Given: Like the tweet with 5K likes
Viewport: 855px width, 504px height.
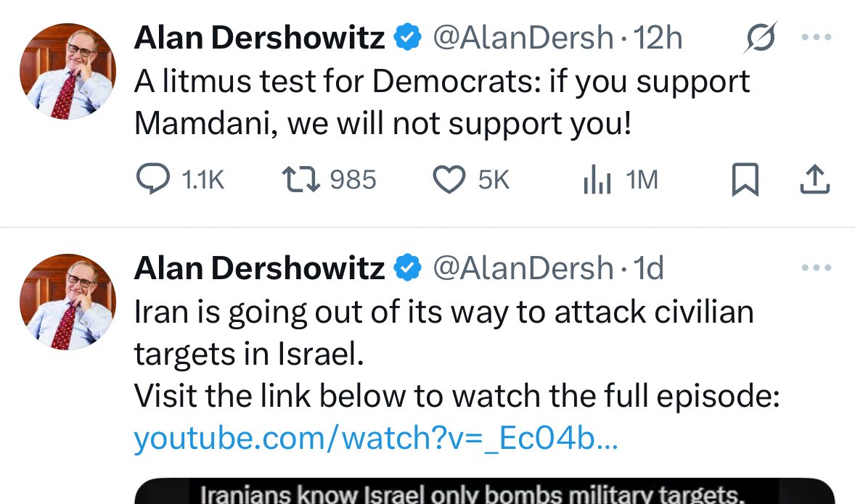Looking at the screenshot, I should (449, 179).
